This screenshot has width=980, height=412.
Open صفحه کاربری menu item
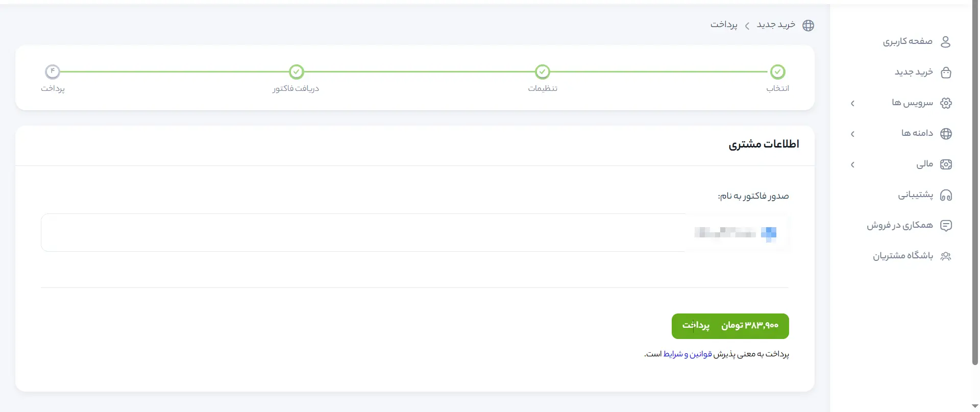[x=908, y=41]
